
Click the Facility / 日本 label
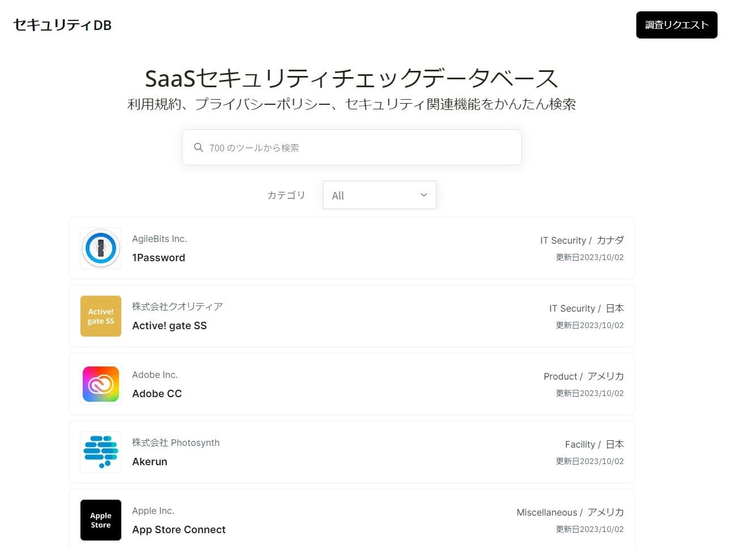pyautogui.click(x=594, y=444)
